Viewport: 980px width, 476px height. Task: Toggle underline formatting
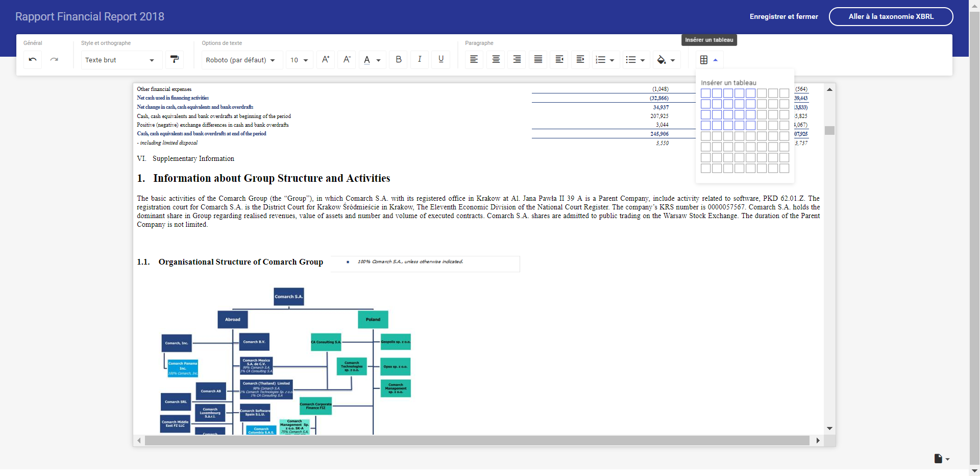(x=441, y=60)
